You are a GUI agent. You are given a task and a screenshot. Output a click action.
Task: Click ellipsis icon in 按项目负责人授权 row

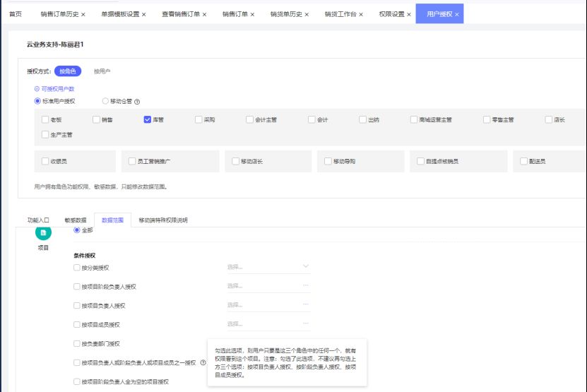pyautogui.click(x=306, y=305)
